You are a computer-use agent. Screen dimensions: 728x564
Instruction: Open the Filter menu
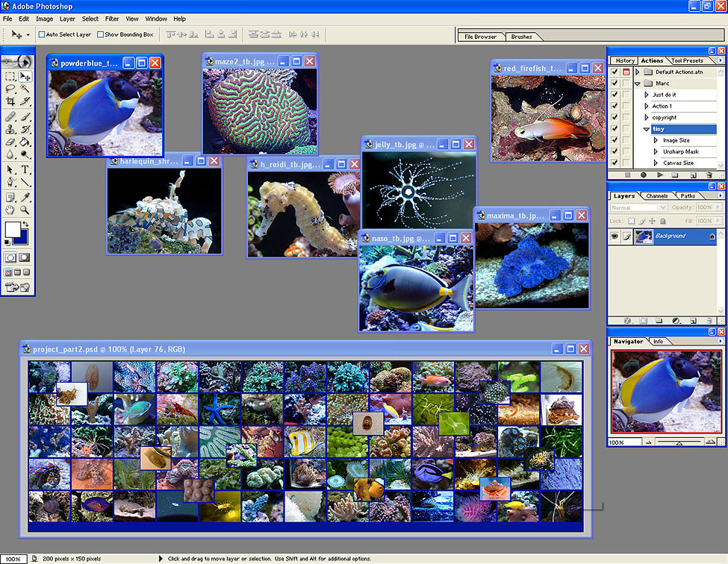[x=112, y=19]
